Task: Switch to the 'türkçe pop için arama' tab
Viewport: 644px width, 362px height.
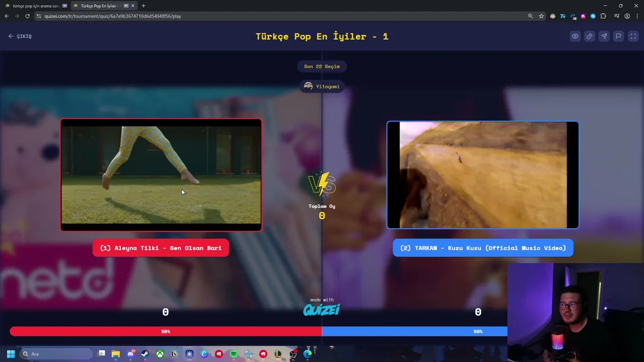Action: [35, 6]
